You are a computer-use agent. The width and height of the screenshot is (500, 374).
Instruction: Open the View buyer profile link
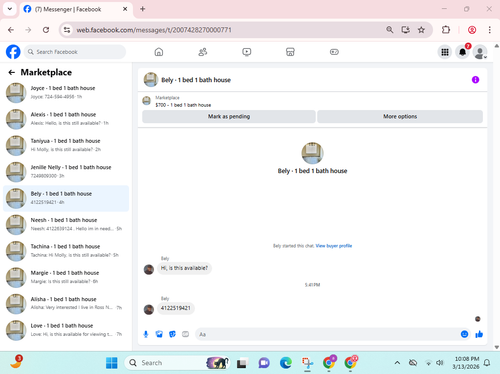point(334,246)
